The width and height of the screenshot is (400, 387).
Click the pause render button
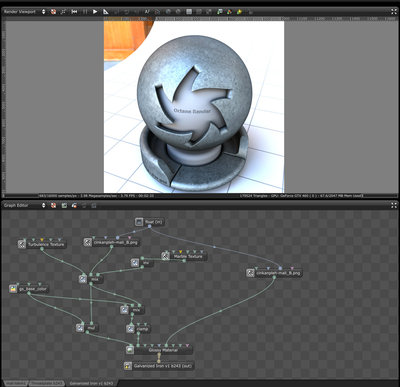pos(85,12)
